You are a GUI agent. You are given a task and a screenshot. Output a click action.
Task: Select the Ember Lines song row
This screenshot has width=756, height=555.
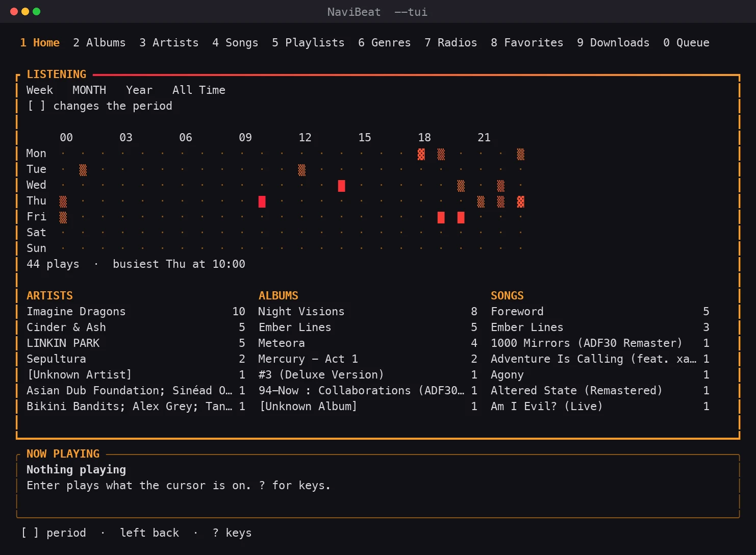pos(600,327)
